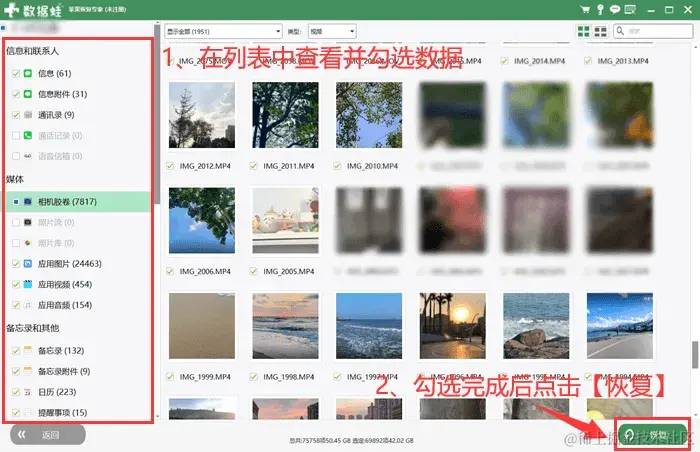Open the 显示全部 (1951) filter dropdown
The width and height of the screenshot is (700, 452).
(223, 31)
